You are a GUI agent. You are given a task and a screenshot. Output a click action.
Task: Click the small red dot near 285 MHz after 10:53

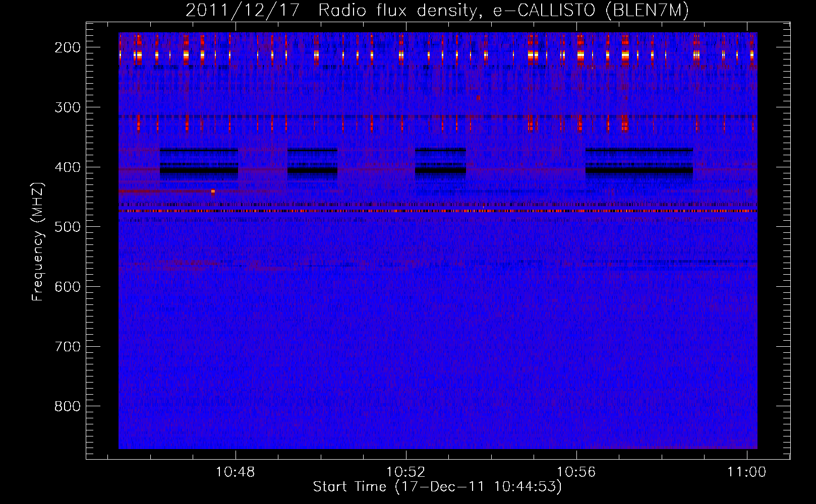point(478,98)
